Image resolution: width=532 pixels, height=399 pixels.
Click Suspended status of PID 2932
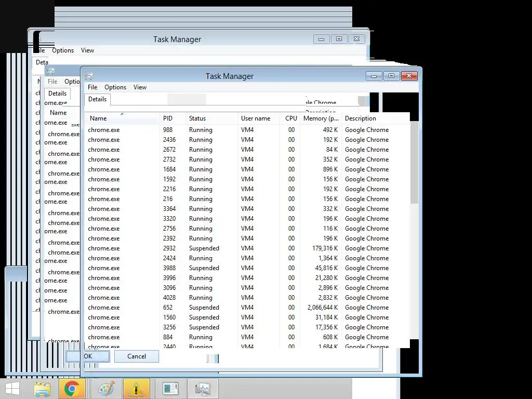(204, 248)
